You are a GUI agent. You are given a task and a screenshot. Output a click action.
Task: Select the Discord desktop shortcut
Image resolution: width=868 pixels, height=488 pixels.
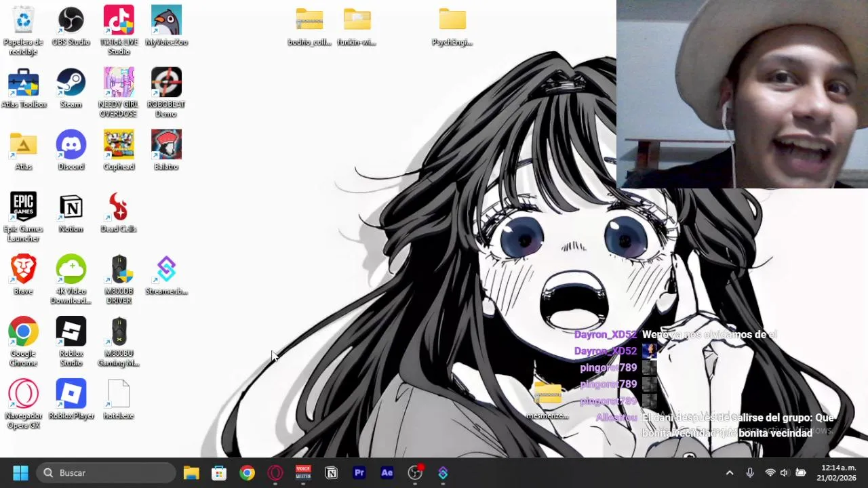pyautogui.click(x=71, y=150)
